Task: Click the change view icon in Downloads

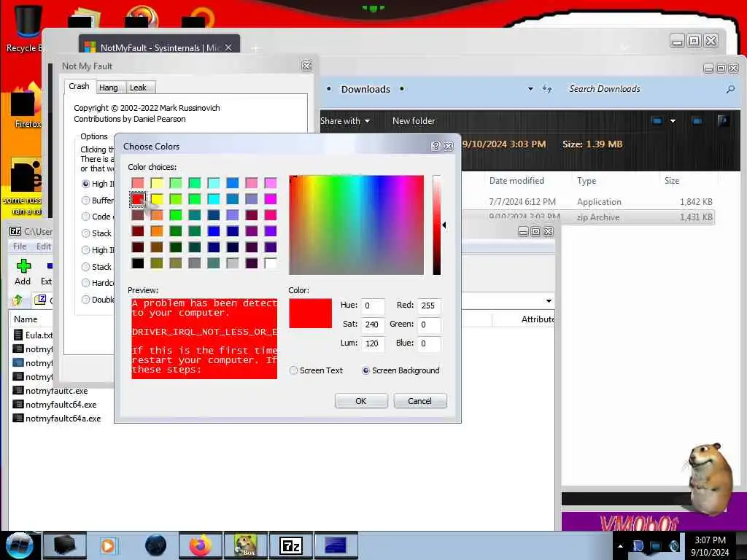Action: click(657, 121)
